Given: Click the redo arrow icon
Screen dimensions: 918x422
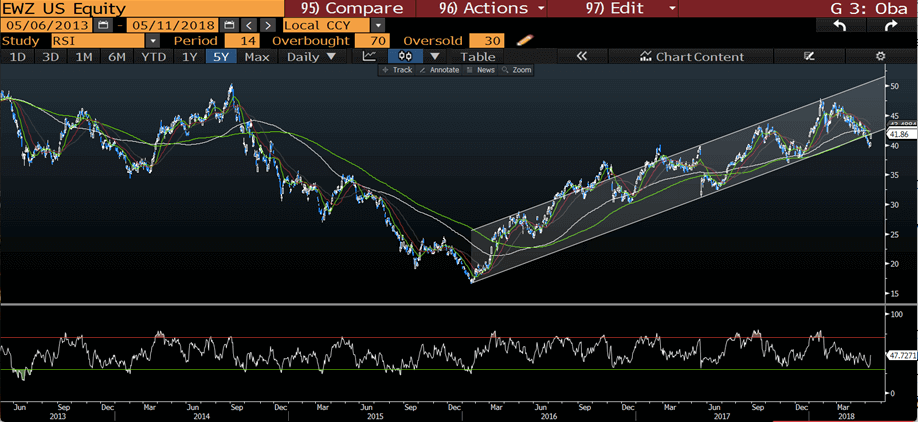Looking at the screenshot, I should (888, 24).
